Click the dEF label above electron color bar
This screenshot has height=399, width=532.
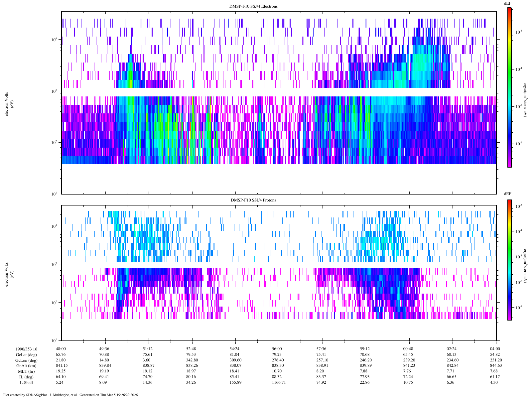point(507,3)
